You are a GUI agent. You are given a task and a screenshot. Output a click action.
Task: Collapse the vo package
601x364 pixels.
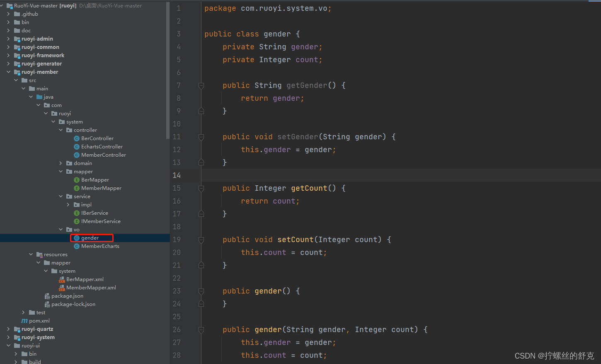(61, 230)
